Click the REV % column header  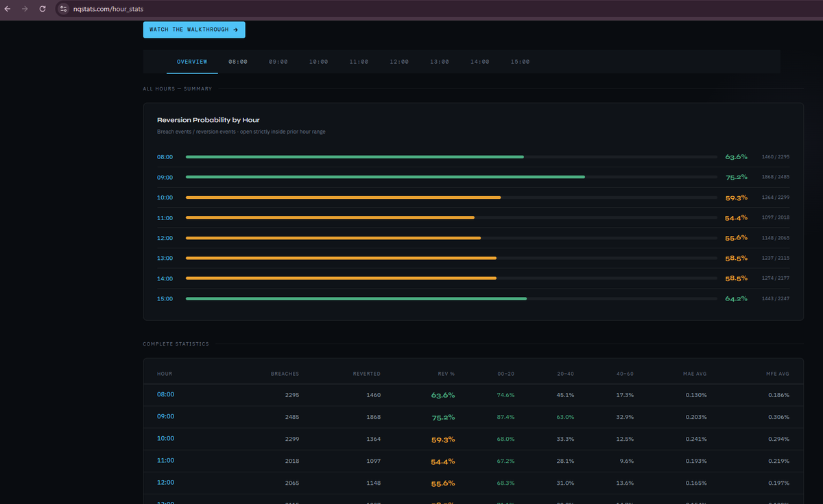[x=446, y=374]
